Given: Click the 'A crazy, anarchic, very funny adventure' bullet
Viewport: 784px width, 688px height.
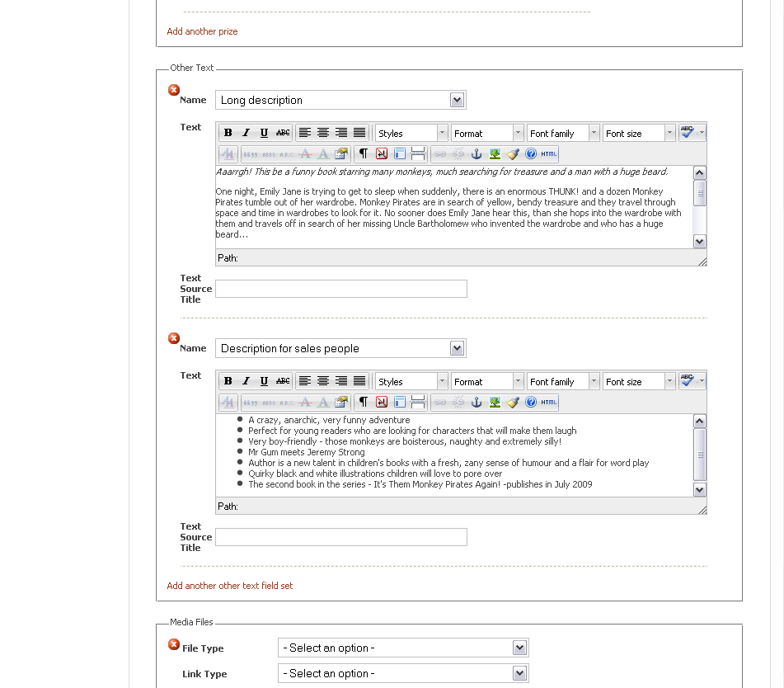Looking at the screenshot, I should (x=329, y=420).
